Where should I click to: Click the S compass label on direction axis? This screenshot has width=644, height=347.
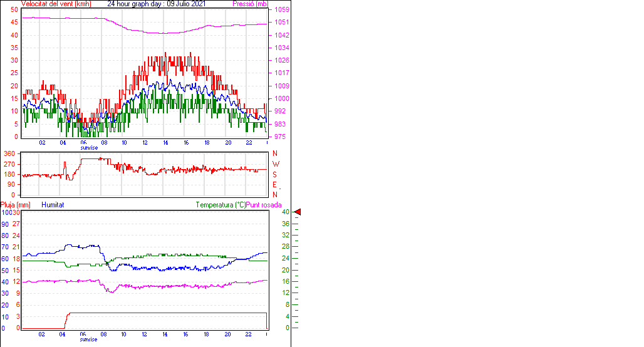[x=274, y=175]
